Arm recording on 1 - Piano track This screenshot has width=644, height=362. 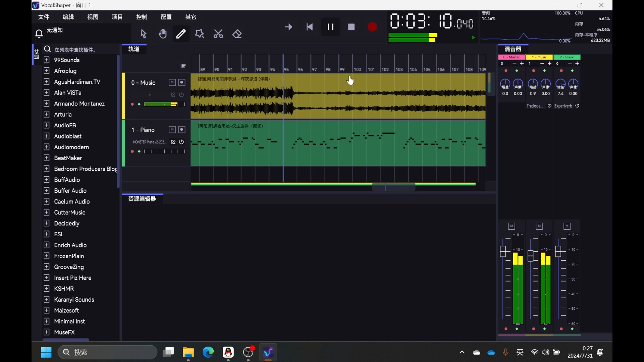182,130
